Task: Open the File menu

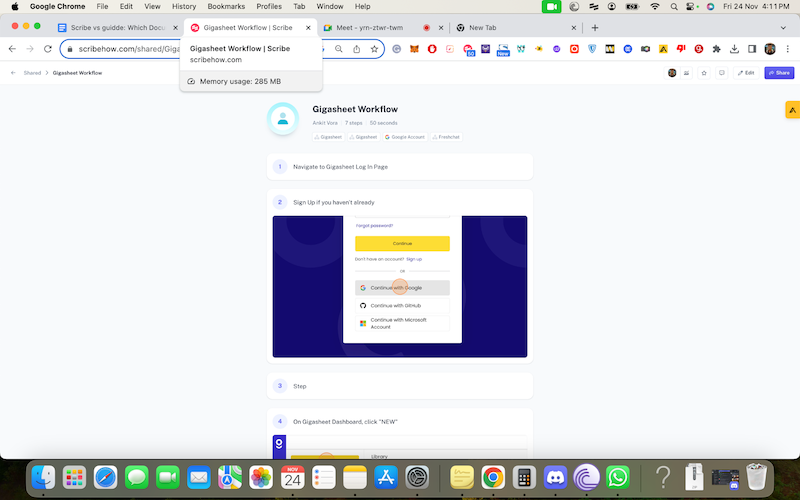Action: (102, 7)
